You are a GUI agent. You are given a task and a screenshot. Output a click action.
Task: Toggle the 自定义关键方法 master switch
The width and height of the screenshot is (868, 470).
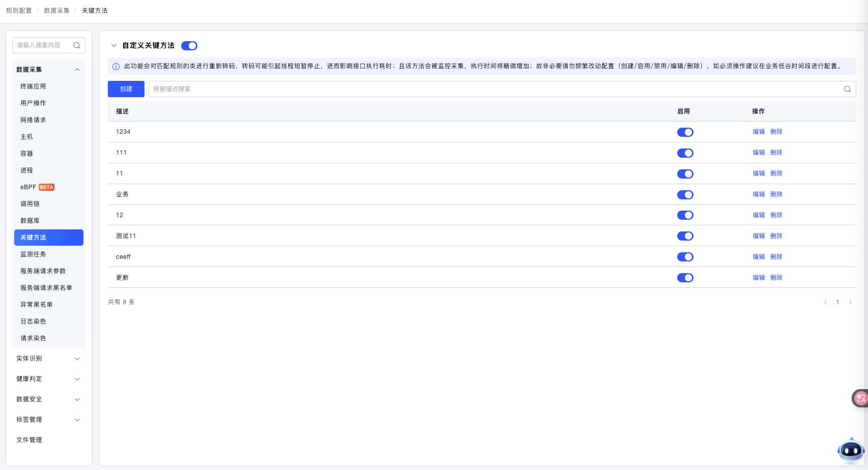(189, 46)
